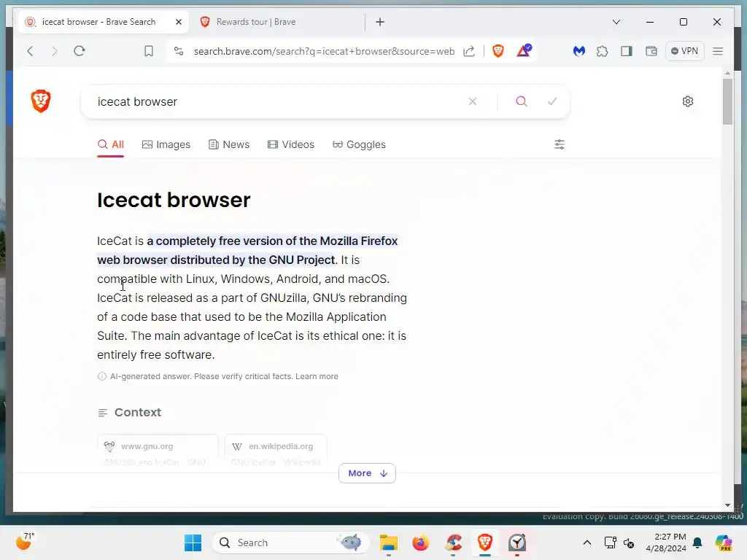Screen dimensions: 747x560
Task: Close the icecat browser tab
Action: [179, 22]
